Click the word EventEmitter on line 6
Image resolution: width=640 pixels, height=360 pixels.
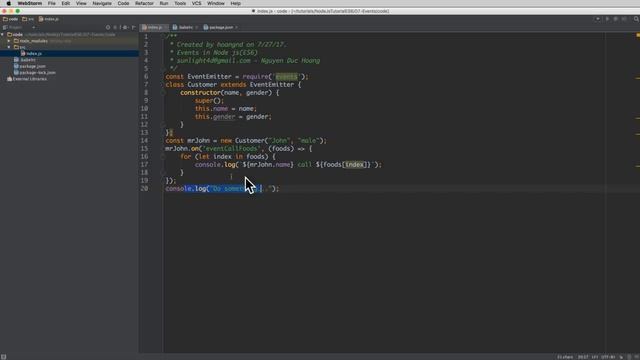point(209,76)
